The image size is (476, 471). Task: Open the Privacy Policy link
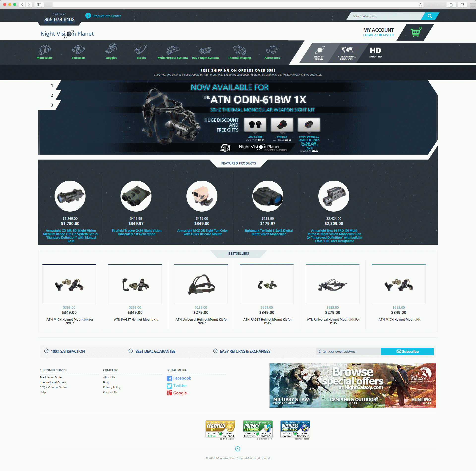[112, 388]
